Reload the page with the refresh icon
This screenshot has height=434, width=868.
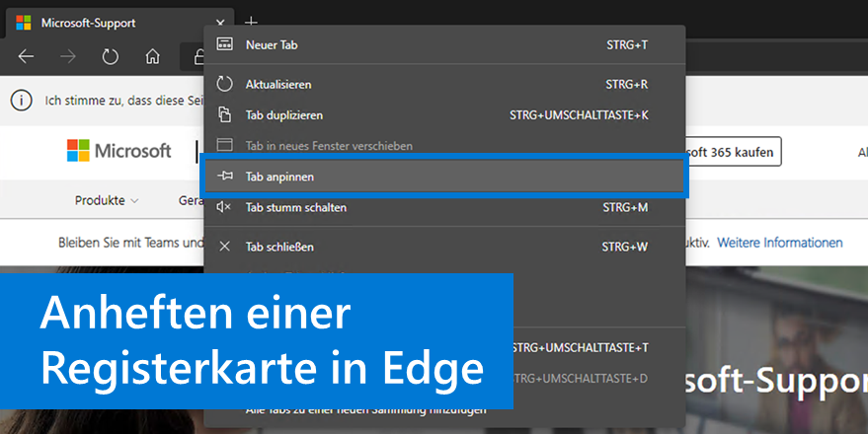pos(111,56)
